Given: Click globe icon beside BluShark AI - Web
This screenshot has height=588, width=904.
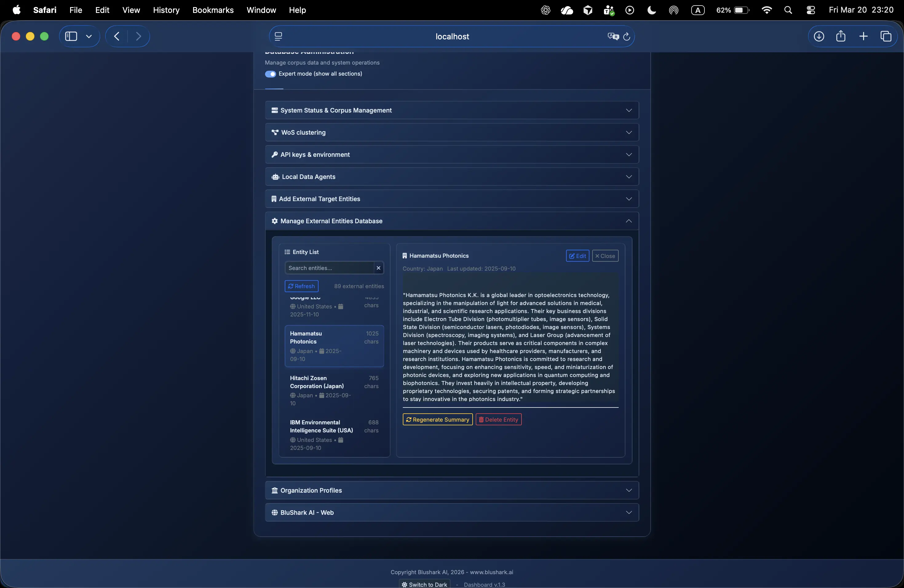Looking at the screenshot, I should pos(275,512).
